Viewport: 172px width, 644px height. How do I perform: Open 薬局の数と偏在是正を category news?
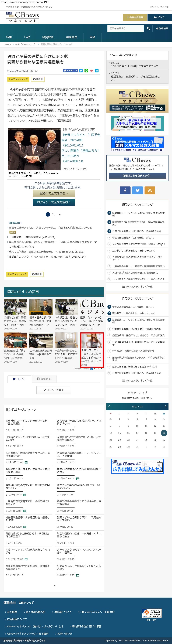coord(28,471)
